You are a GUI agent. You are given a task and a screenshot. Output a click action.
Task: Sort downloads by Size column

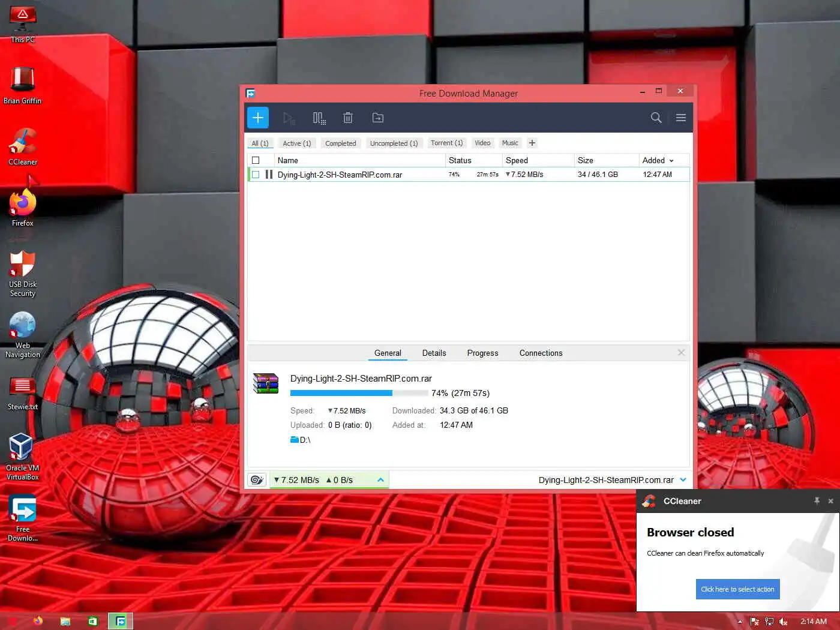click(607, 160)
